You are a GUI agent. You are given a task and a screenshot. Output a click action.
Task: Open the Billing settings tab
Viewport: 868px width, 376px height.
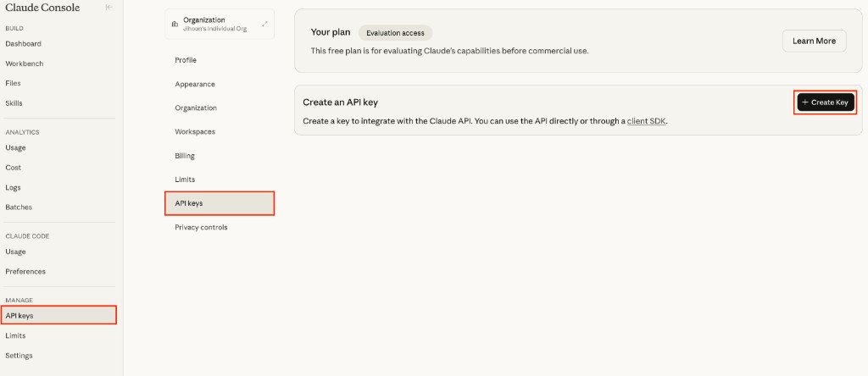pyautogui.click(x=185, y=156)
